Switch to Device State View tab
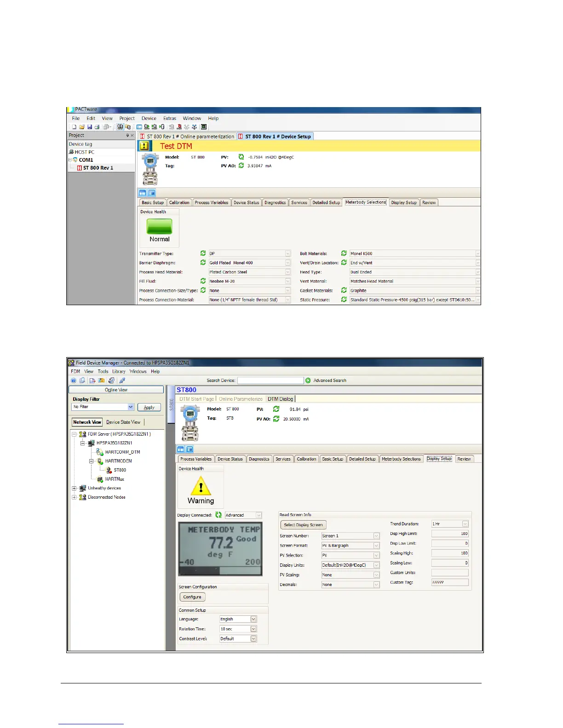 click(x=123, y=422)
